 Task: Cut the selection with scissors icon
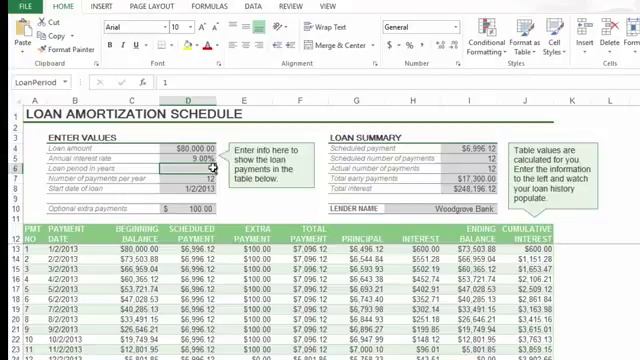42,22
